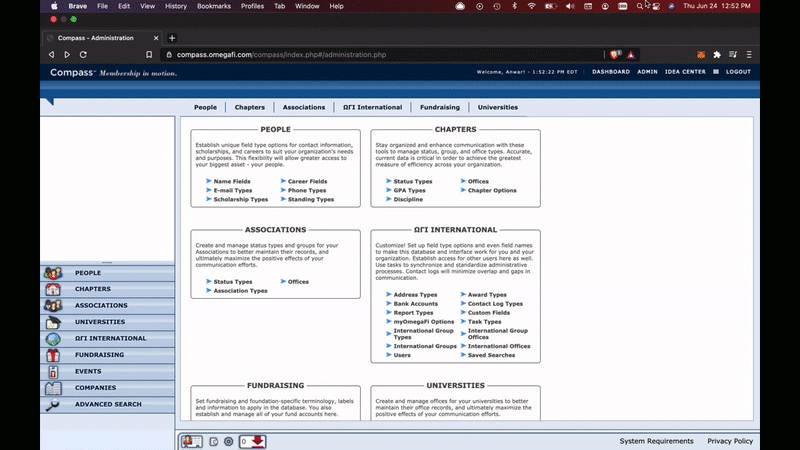Image resolution: width=800 pixels, height=450 pixels.
Task: Open the Fundraising gift icon
Action: point(53,355)
